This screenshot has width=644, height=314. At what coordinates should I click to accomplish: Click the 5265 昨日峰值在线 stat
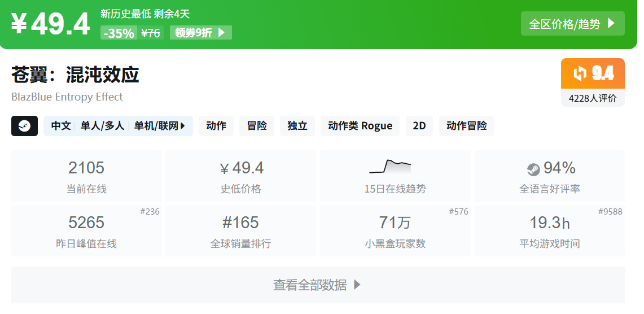86,231
